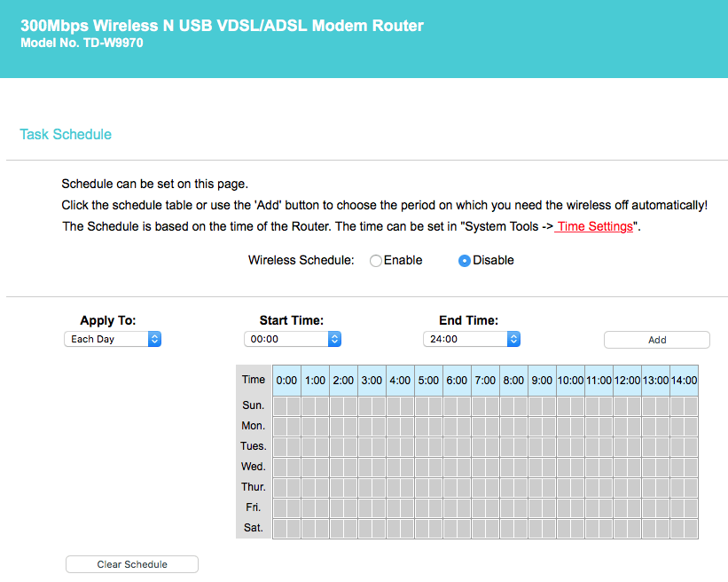Toggle first half-hour cell of 12:00 on Friday

(x=621, y=507)
